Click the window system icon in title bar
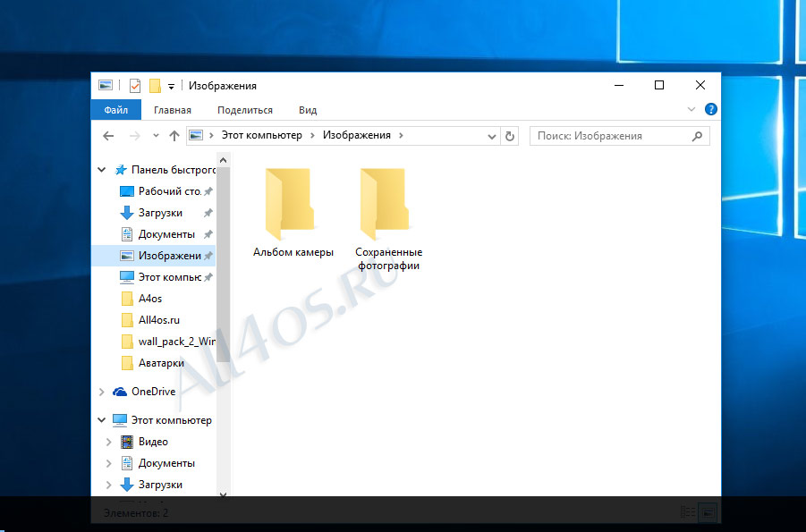This screenshot has height=532, width=806. pyautogui.click(x=106, y=85)
